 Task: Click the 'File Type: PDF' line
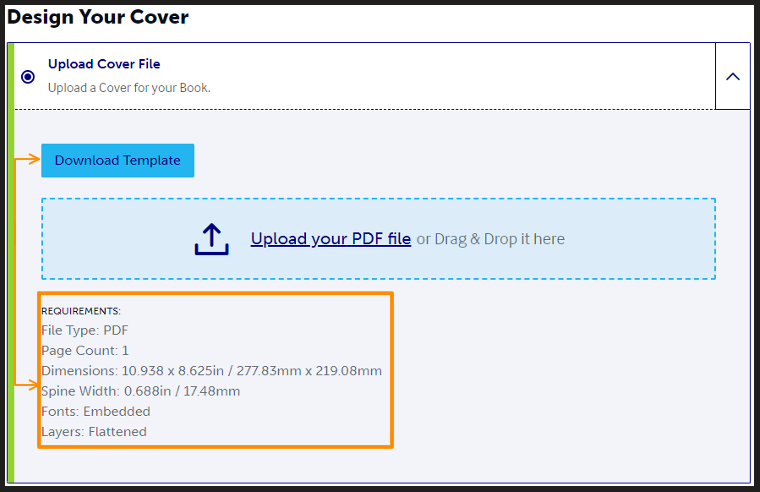pyautogui.click(x=85, y=331)
